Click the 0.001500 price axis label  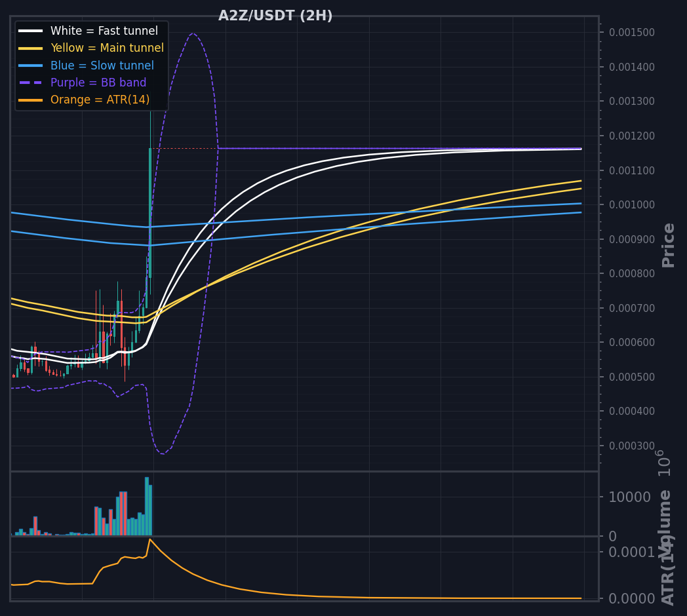pyautogui.click(x=632, y=32)
